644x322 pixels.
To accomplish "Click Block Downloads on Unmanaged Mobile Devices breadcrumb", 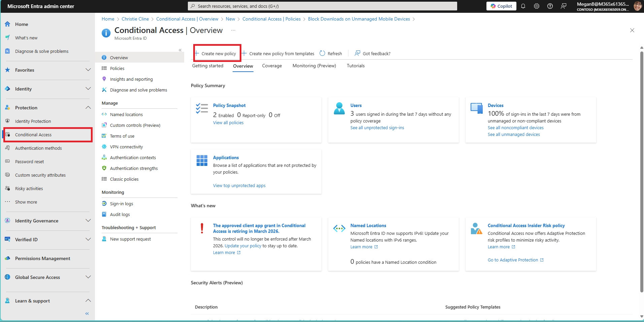I will [359, 19].
